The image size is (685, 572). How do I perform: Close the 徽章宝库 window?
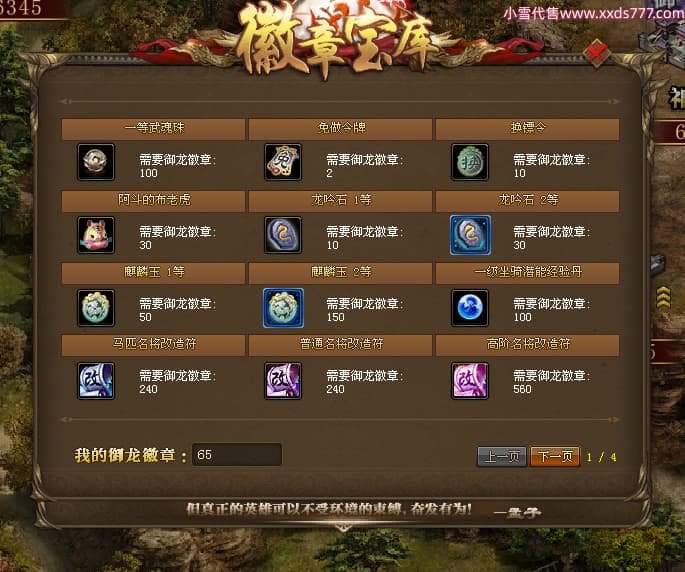(597, 52)
